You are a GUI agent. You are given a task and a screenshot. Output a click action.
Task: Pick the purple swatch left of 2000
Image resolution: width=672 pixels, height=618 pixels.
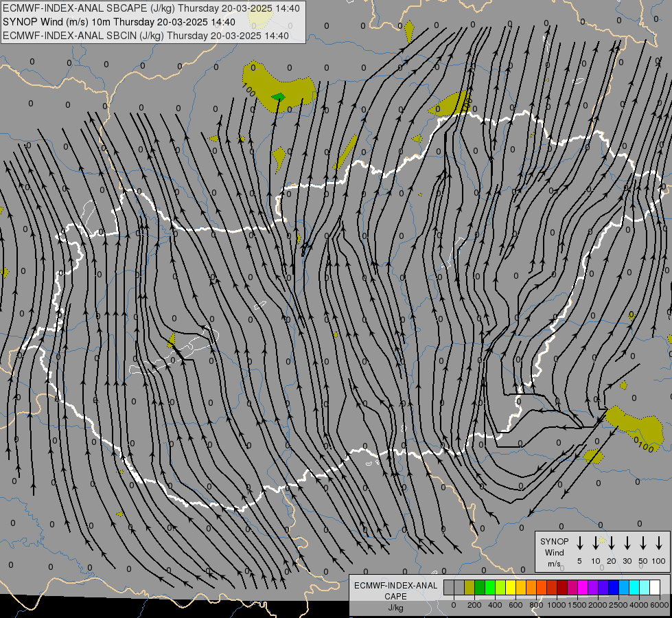point(592,588)
